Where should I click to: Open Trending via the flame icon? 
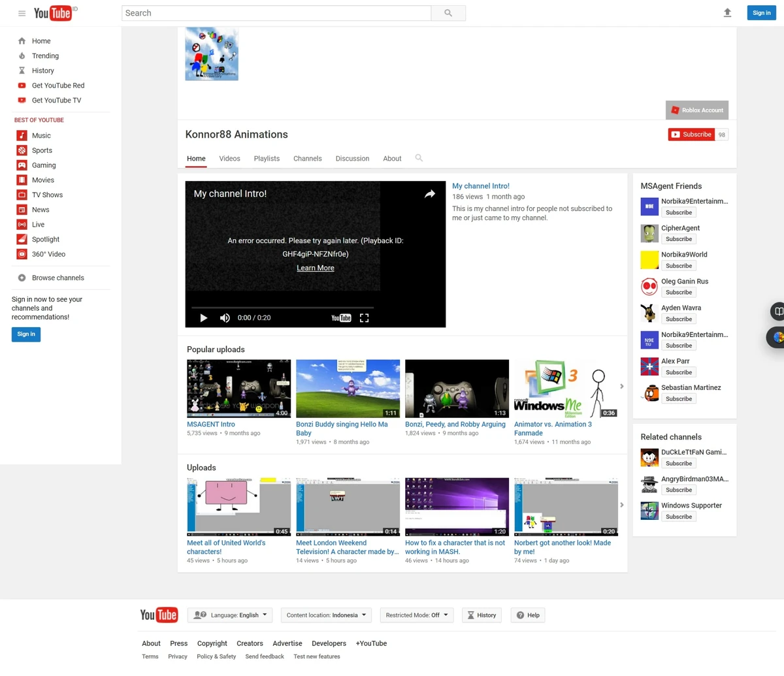[x=22, y=56]
